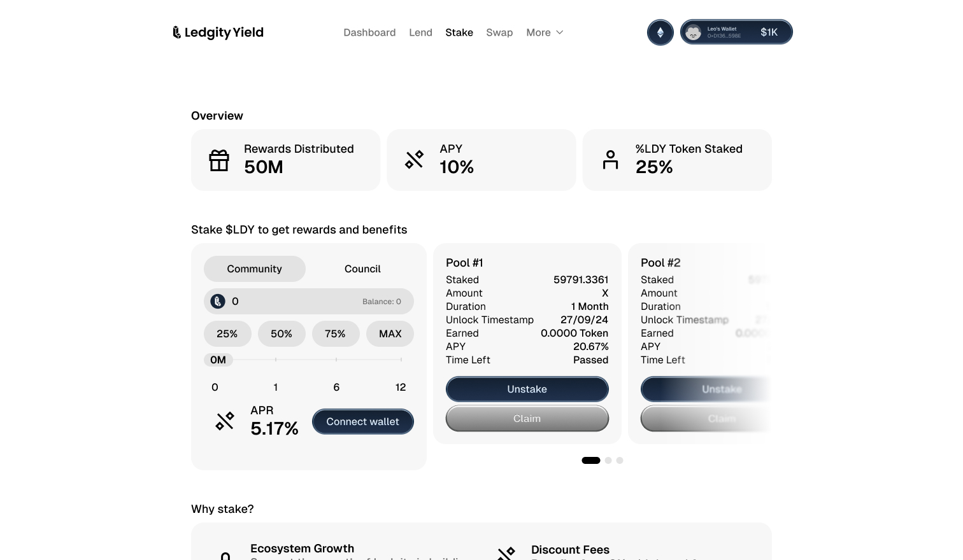Click the LDY token icon in amount field
This screenshot has height=560, width=963.
[x=218, y=302]
